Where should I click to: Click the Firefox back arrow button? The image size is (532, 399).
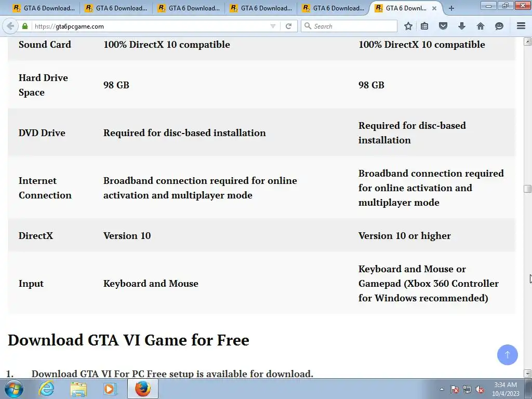[x=10, y=26]
